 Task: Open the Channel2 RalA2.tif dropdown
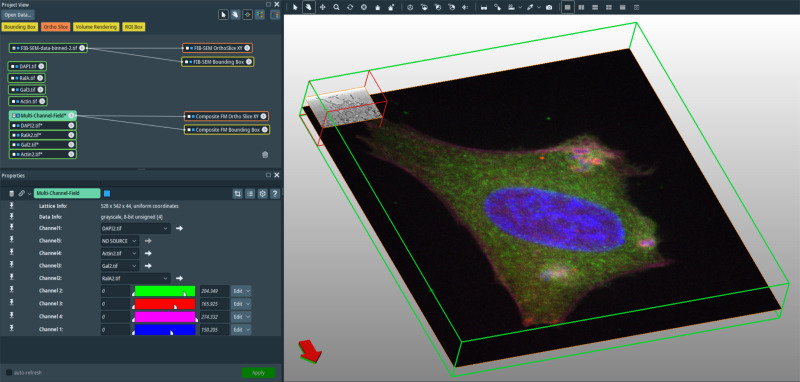click(x=135, y=278)
